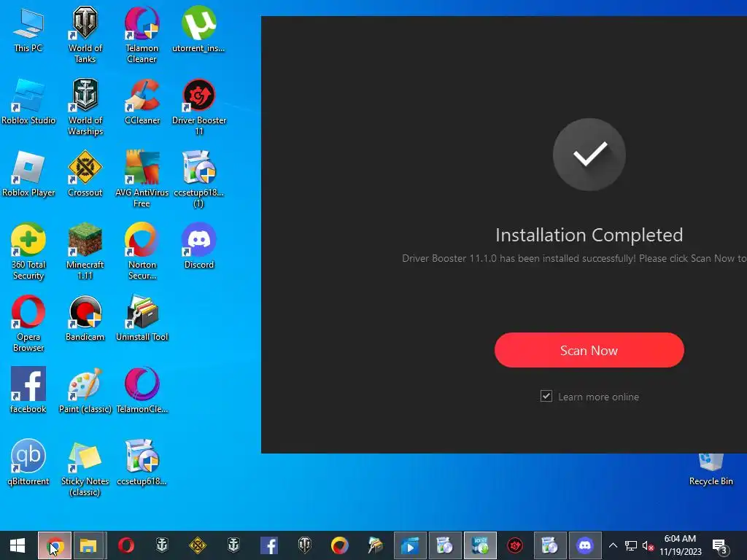Screen dimensions: 747x560
Task: Click the muted volume tray icon
Action: (x=648, y=545)
